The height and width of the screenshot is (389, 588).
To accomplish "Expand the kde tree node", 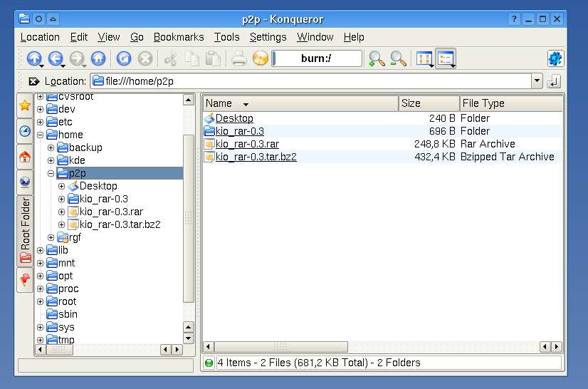I will point(51,160).
